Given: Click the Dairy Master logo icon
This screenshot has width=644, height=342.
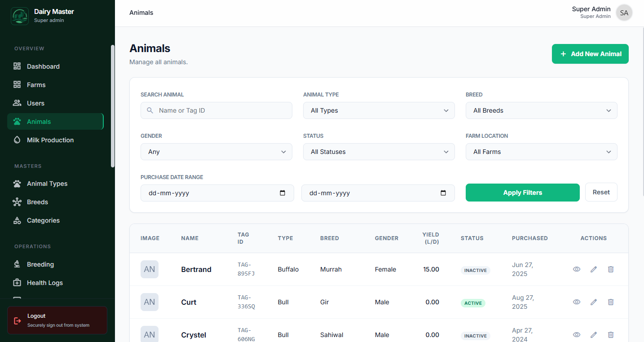Looking at the screenshot, I should click(19, 16).
